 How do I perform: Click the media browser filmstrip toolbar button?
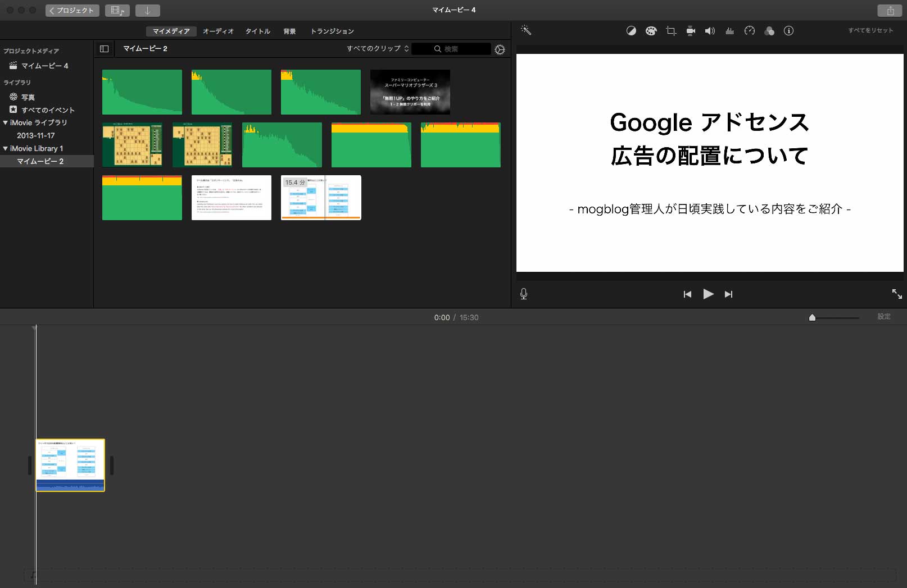[117, 11]
